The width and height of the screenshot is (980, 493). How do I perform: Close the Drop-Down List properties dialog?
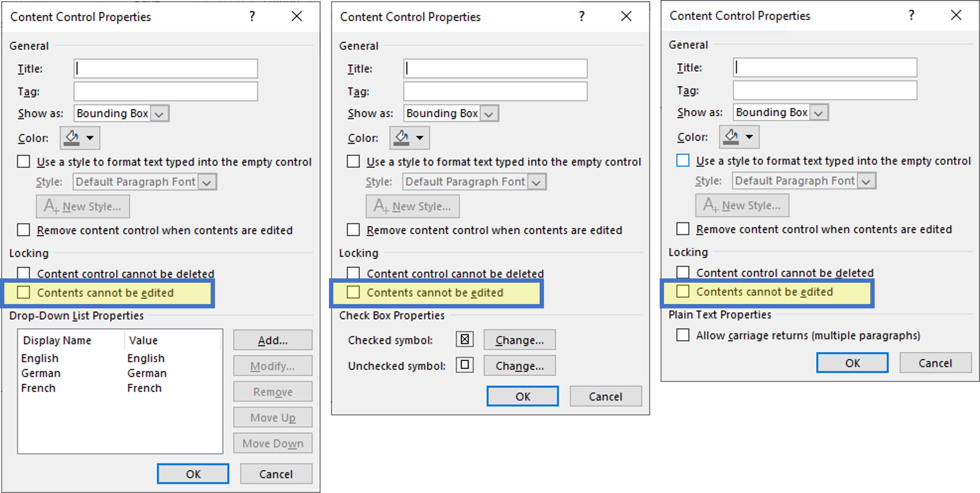297,16
